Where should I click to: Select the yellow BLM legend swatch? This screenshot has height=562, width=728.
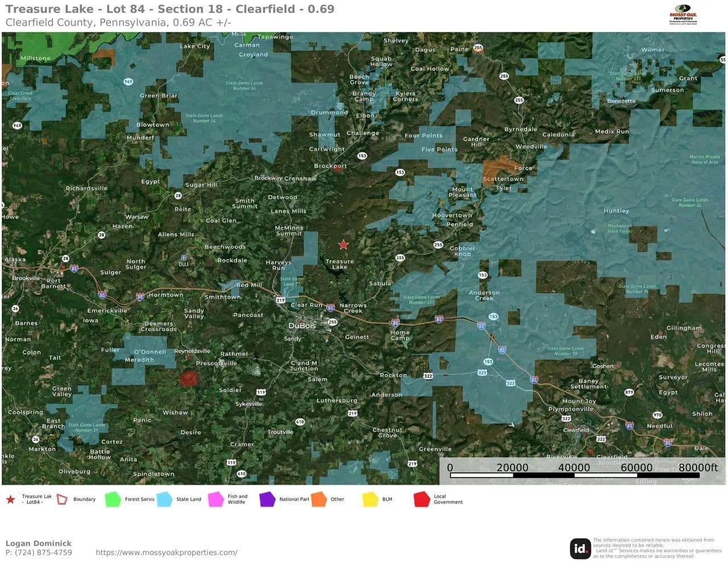click(370, 499)
